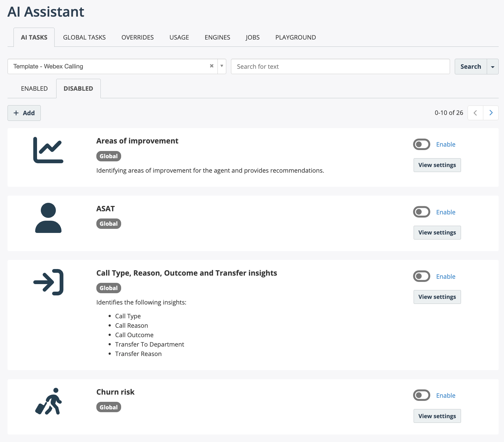Toggle on Call Type insights switch

pyautogui.click(x=421, y=276)
